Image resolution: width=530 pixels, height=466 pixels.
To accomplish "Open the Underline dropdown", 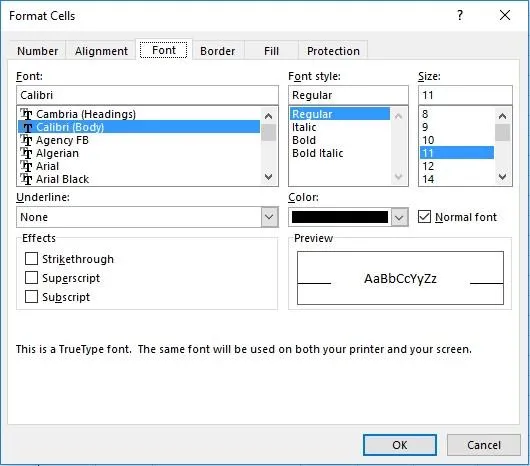I will [147, 217].
